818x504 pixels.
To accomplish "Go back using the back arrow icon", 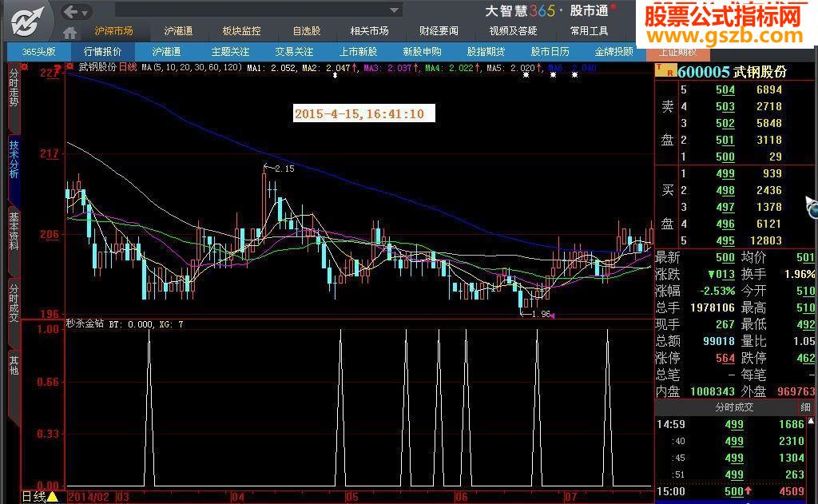I will 70,11.
